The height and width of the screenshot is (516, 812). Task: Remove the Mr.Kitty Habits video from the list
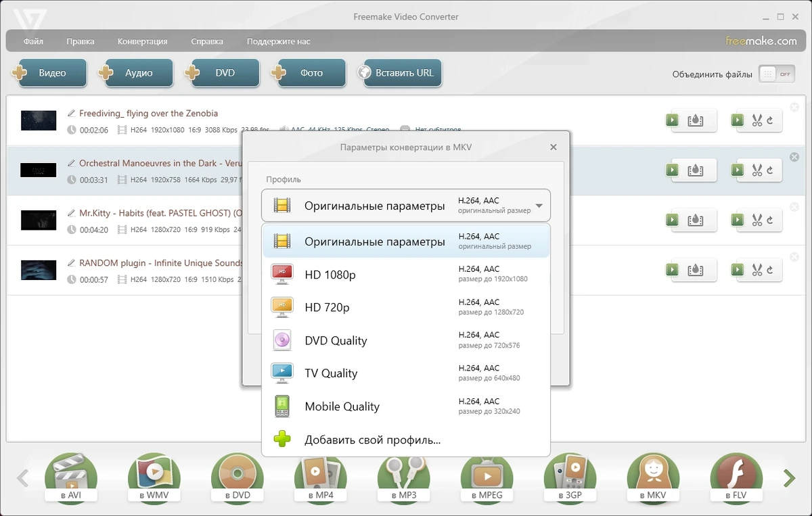point(794,207)
